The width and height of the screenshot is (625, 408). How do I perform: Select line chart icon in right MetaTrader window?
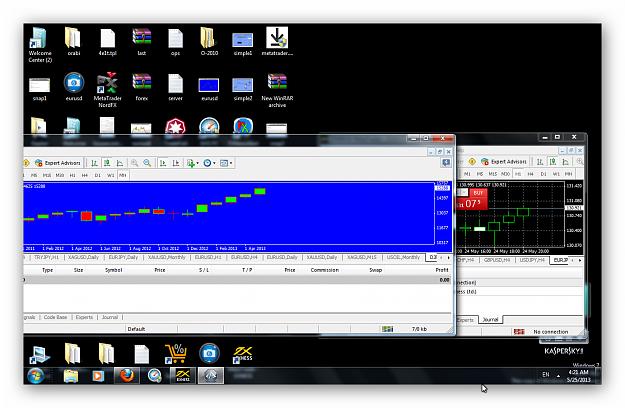566,162
